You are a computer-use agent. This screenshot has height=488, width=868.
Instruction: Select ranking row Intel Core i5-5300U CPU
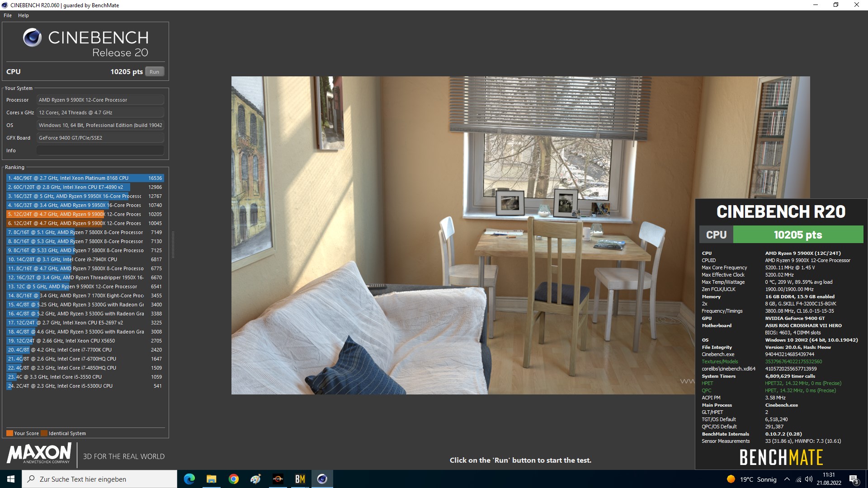tap(85, 386)
